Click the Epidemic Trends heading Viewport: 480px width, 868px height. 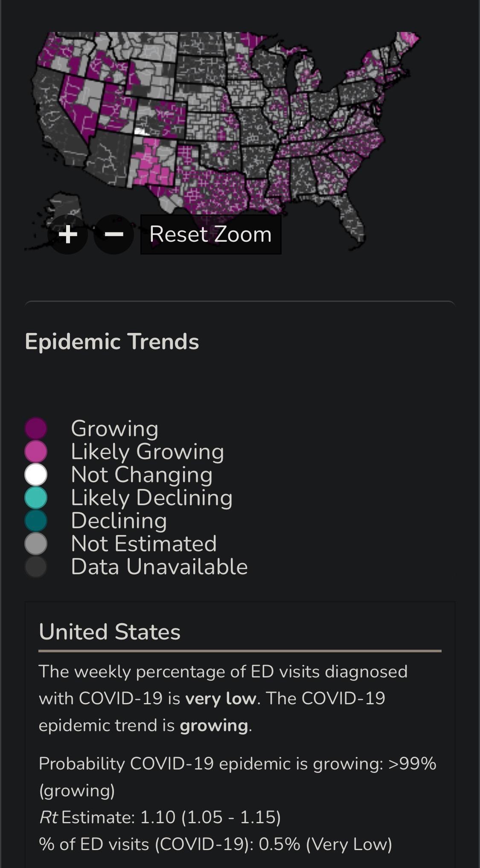[x=112, y=341]
